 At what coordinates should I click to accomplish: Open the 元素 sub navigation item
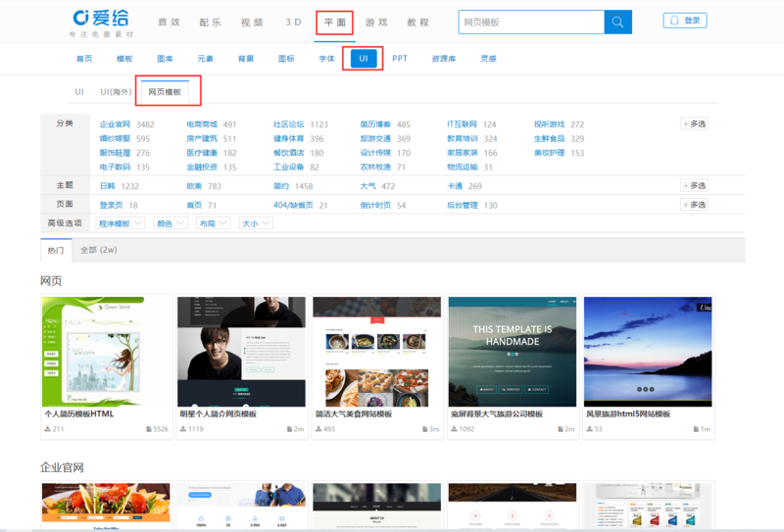[x=206, y=59]
